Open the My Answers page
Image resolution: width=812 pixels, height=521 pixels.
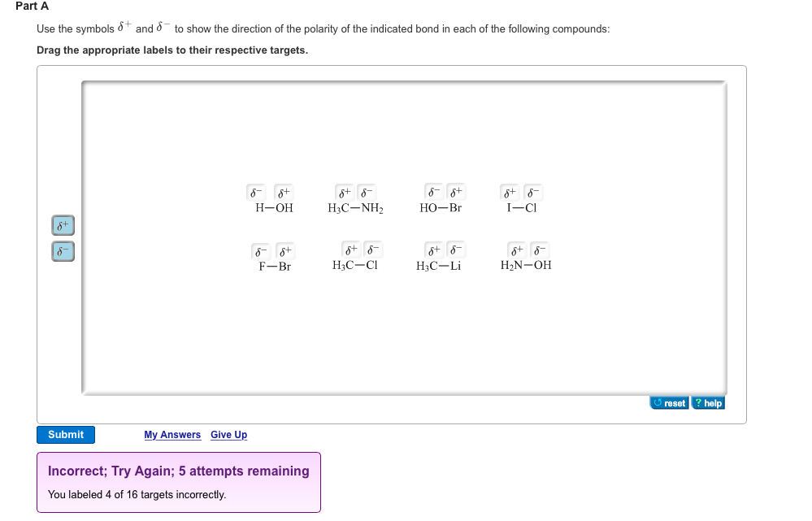click(172, 434)
